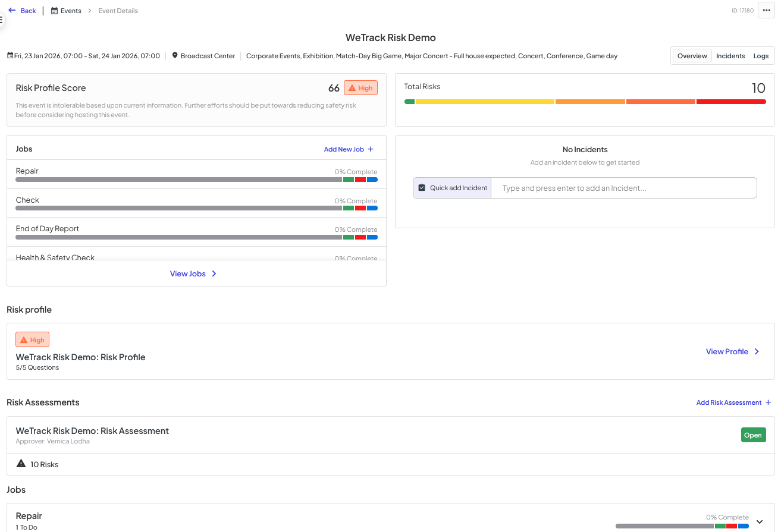Click the plus icon beside Add New Job
The width and height of the screenshot is (781, 532).
[371, 149]
